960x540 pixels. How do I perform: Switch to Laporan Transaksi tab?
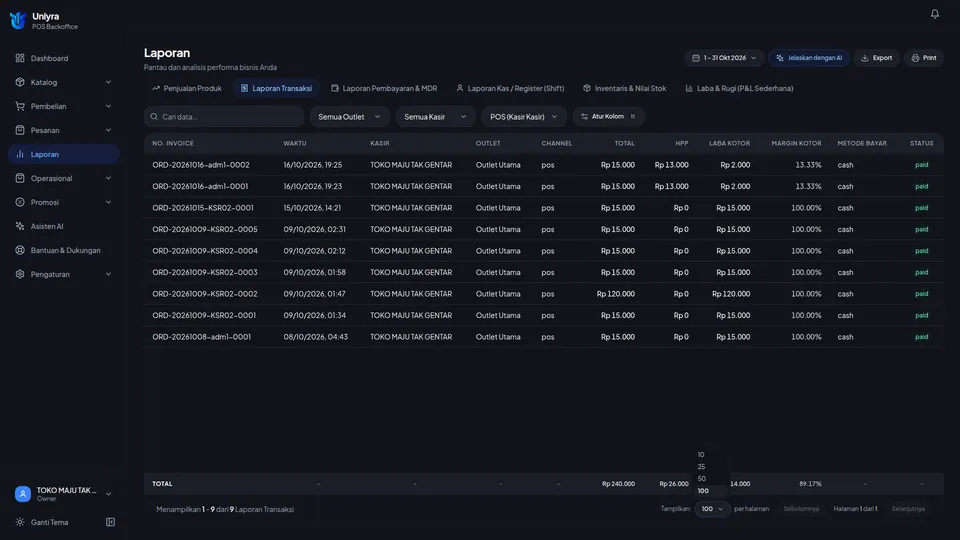click(x=276, y=88)
